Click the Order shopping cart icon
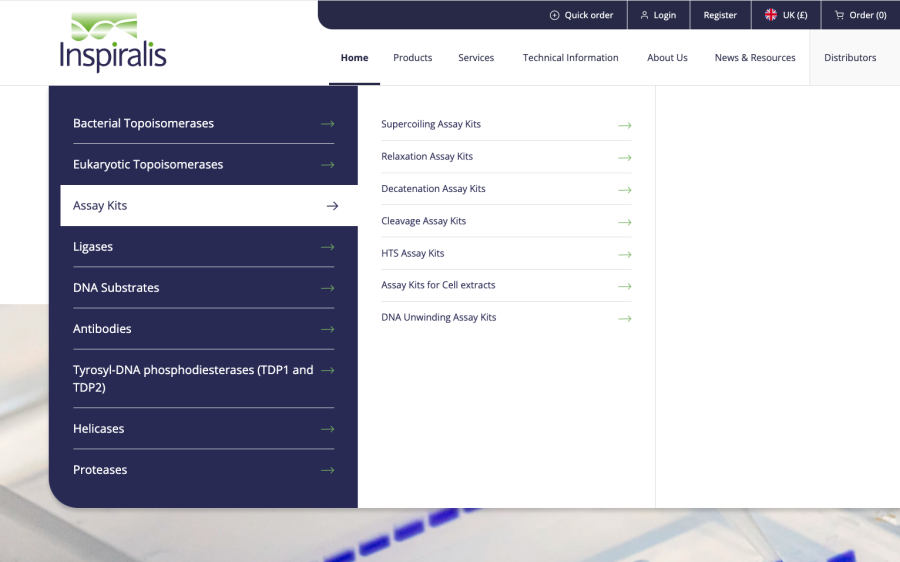This screenshot has width=900, height=562. [x=839, y=15]
